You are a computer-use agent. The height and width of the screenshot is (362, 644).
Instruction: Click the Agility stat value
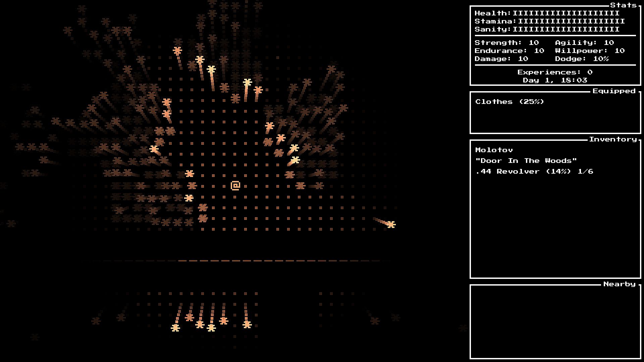609,43
